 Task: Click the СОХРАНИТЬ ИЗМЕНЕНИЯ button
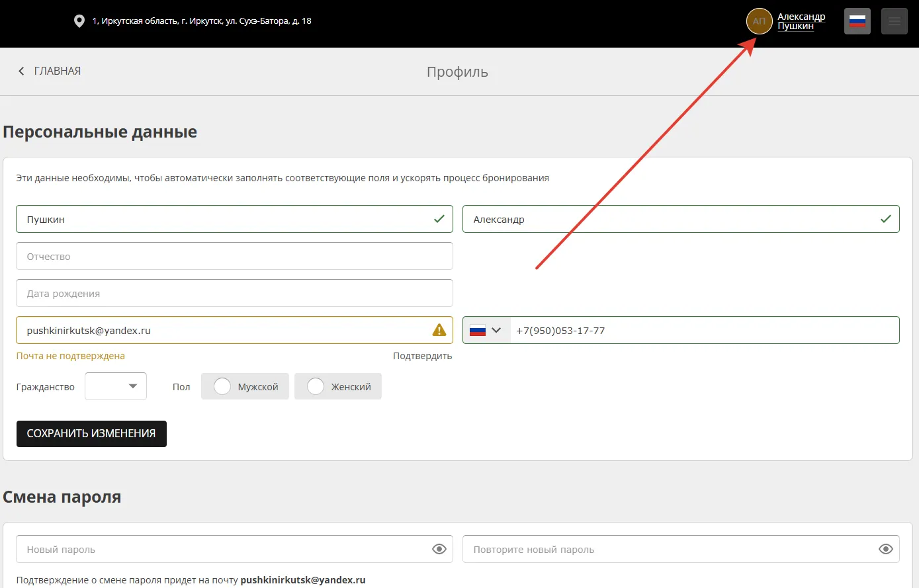tap(91, 434)
